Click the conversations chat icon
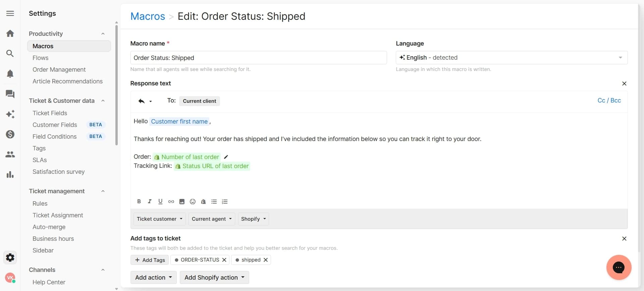644x291 pixels. [x=10, y=94]
